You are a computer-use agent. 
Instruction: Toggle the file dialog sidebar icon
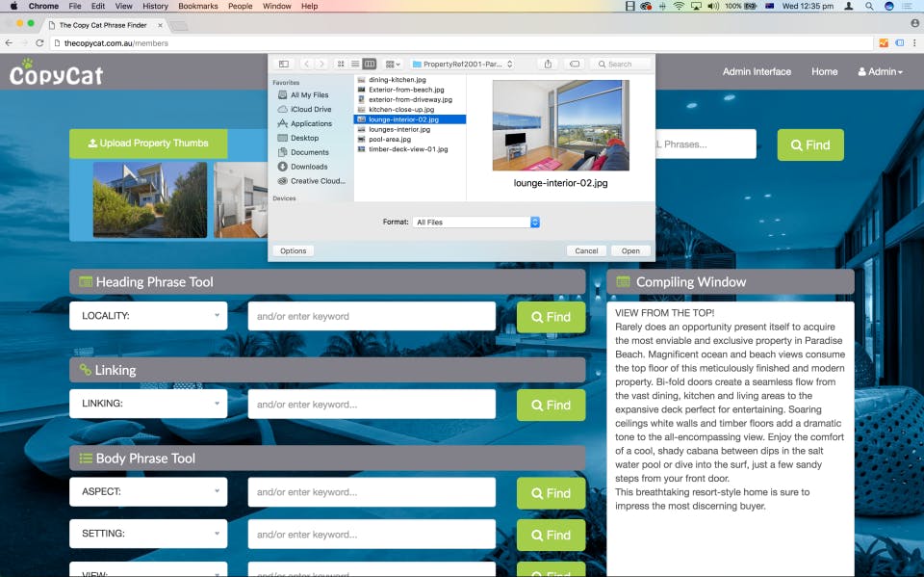[x=284, y=64]
